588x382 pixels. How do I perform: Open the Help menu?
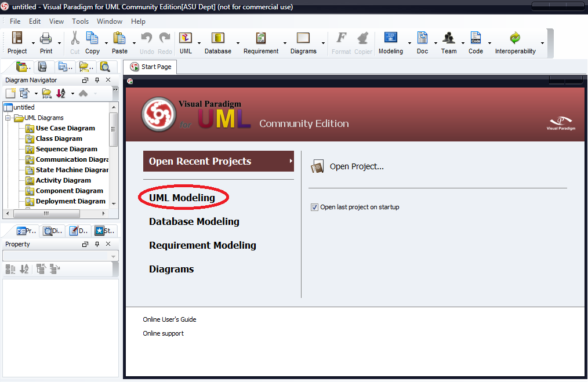point(138,21)
